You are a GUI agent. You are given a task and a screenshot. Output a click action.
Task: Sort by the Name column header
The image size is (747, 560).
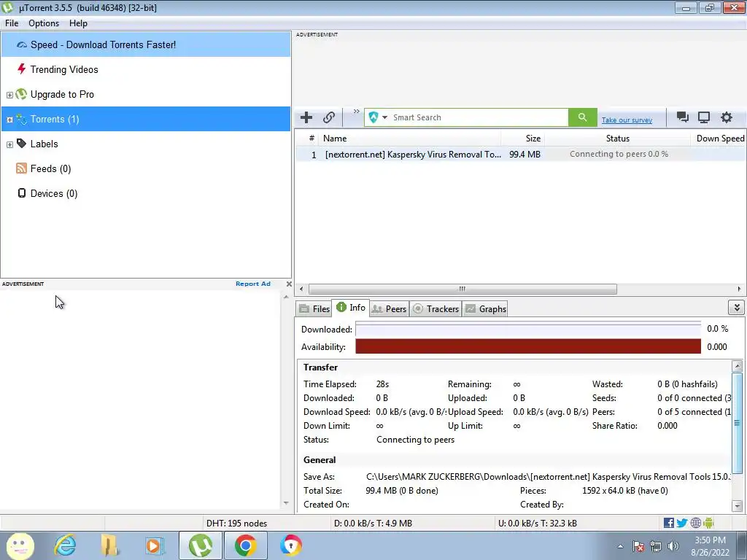pyautogui.click(x=410, y=138)
